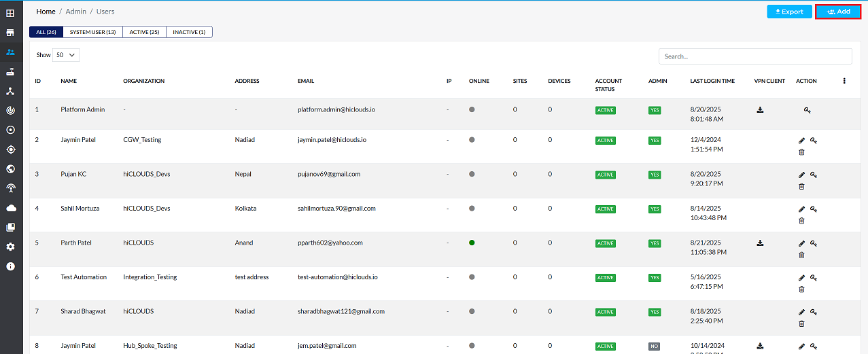Open the Show entries dropdown

pos(66,55)
